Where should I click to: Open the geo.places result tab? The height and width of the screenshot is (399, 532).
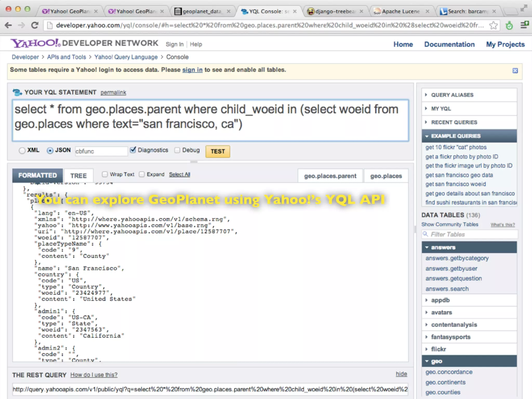[x=386, y=176]
